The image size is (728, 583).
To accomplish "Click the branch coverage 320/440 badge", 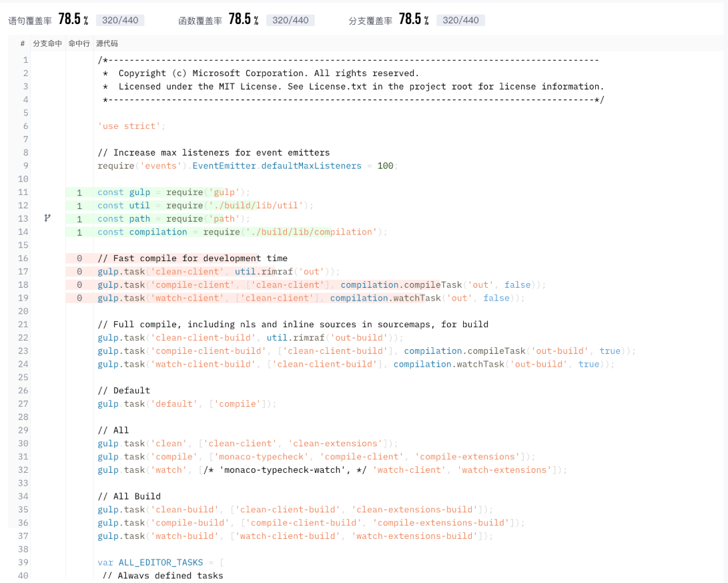I will tap(460, 21).
